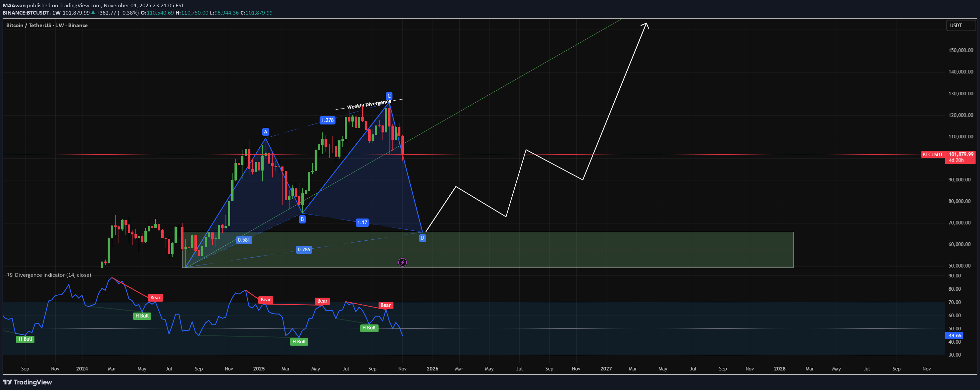Click the point D label near the demand zone
Image resolution: width=980 pixels, height=390 pixels.
point(423,238)
